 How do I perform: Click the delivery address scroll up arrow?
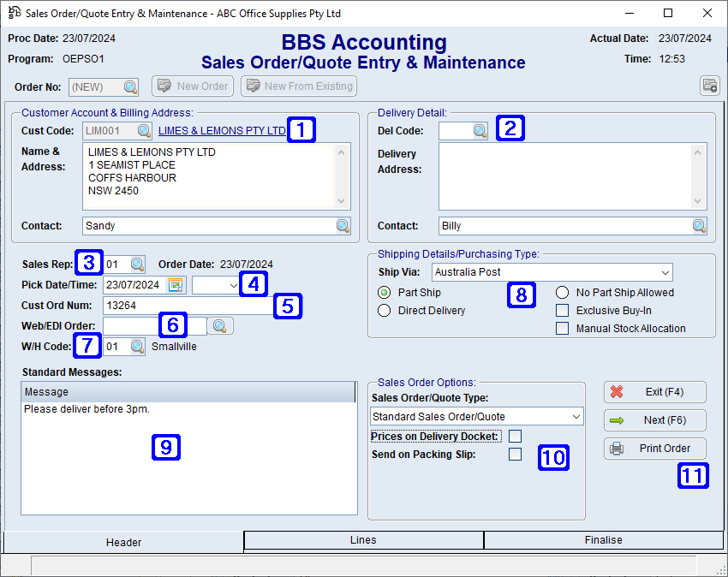(x=697, y=152)
